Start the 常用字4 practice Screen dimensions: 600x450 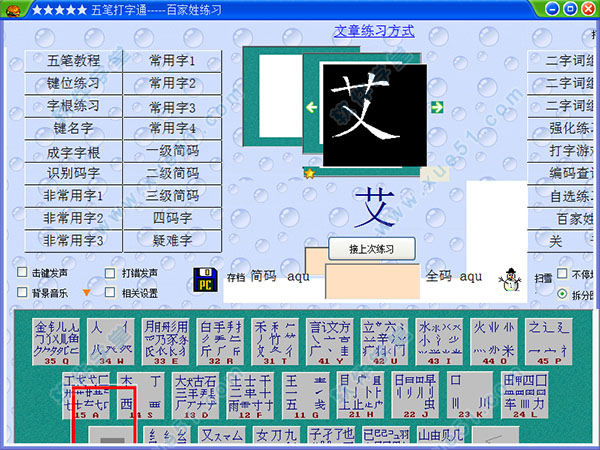tap(172, 128)
